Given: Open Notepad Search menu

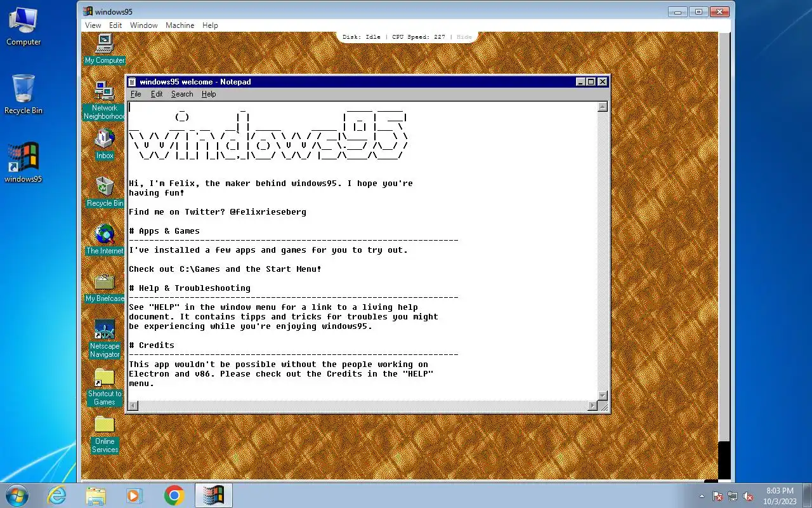Looking at the screenshot, I should coord(182,94).
